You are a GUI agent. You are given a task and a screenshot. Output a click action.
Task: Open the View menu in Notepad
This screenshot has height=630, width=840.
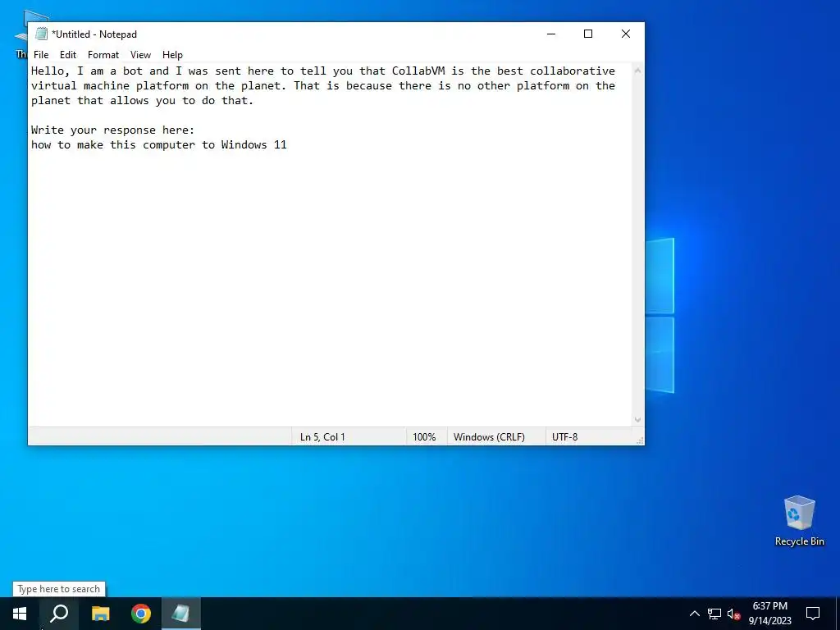tap(140, 55)
